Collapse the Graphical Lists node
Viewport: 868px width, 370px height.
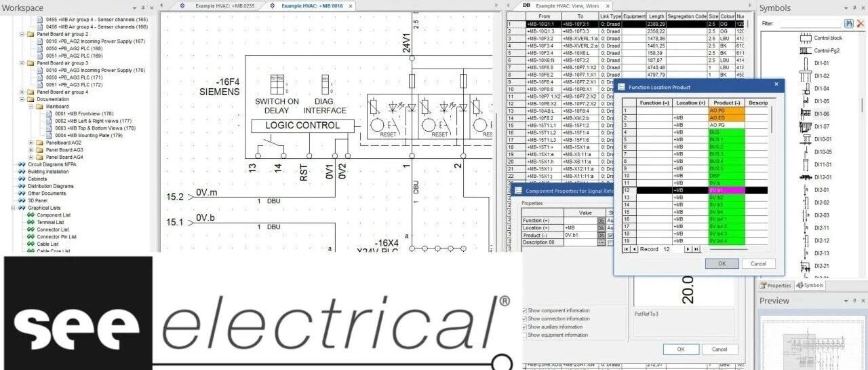13,208
